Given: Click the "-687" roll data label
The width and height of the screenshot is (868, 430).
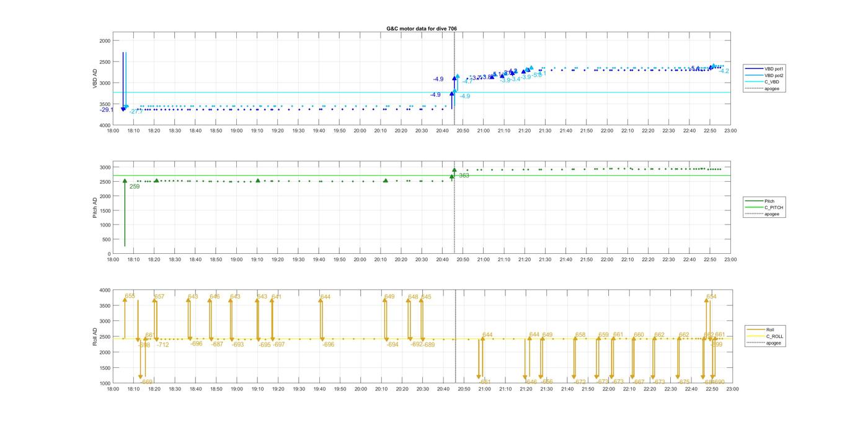Looking at the screenshot, I should [x=217, y=344].
